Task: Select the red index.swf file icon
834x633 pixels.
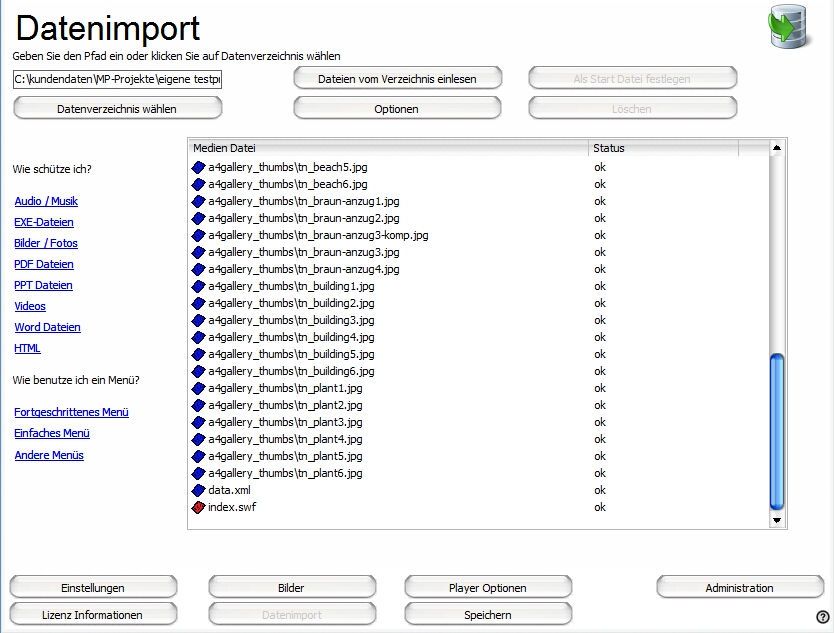Action: pyautogui.click(x=198, y=508)
